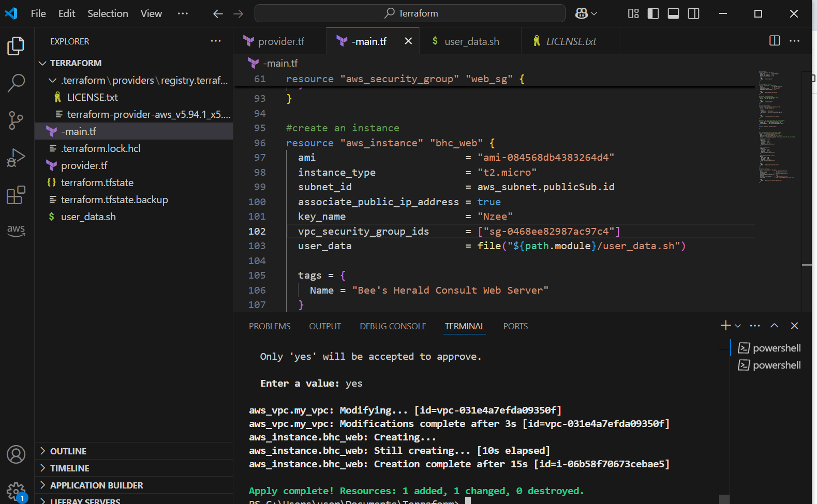This screenshot has height=504, width=817.
Task: Open the Edit menu
Action: point(67,13)
